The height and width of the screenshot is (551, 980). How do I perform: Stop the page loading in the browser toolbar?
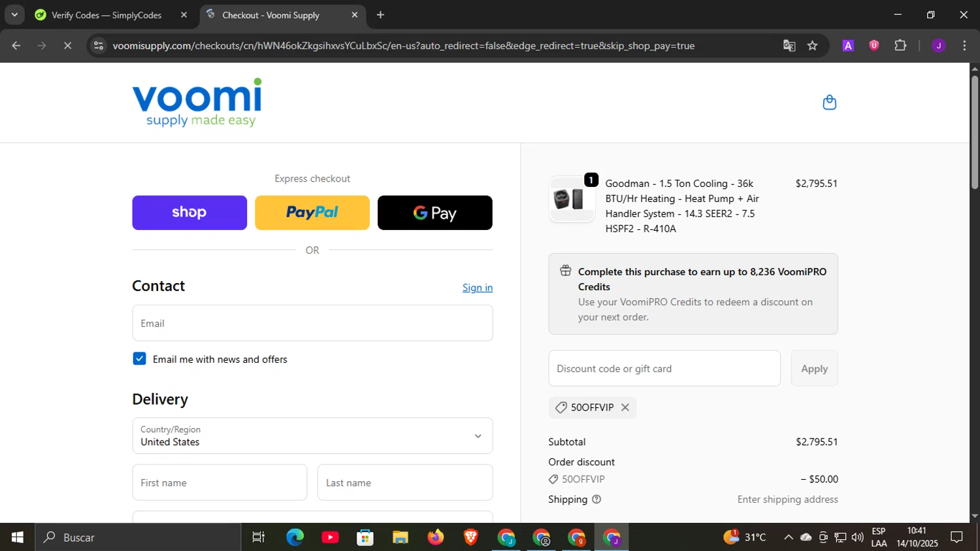67,46
